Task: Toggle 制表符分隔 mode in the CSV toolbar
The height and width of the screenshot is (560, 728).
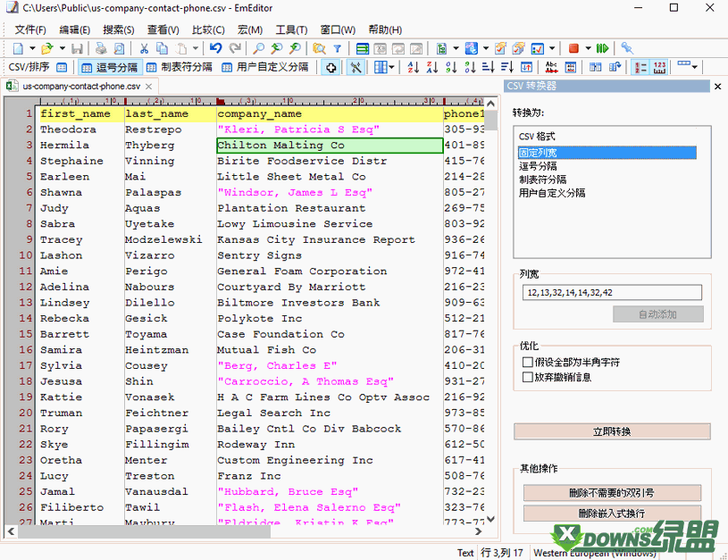Action: pyautogui.click(x=180, y=68)
